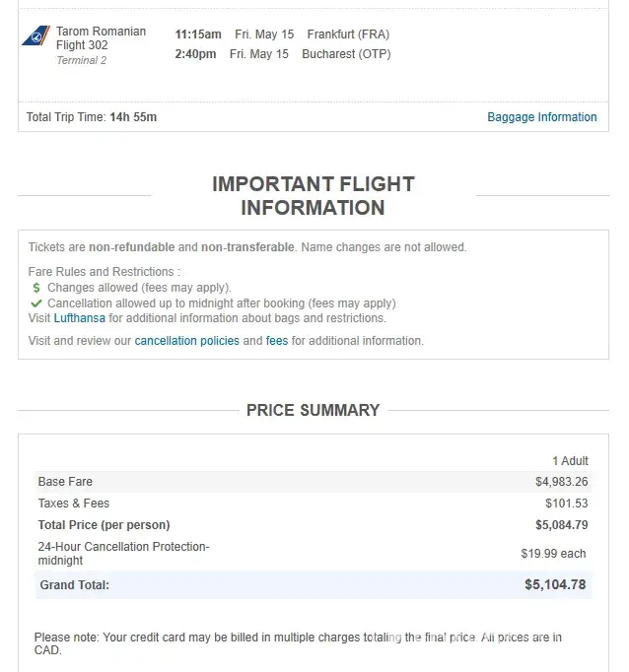Click the Bucharest (OTP) arrival airport
This screenshot has height=672, width=629.
click(x=346, y=54)
